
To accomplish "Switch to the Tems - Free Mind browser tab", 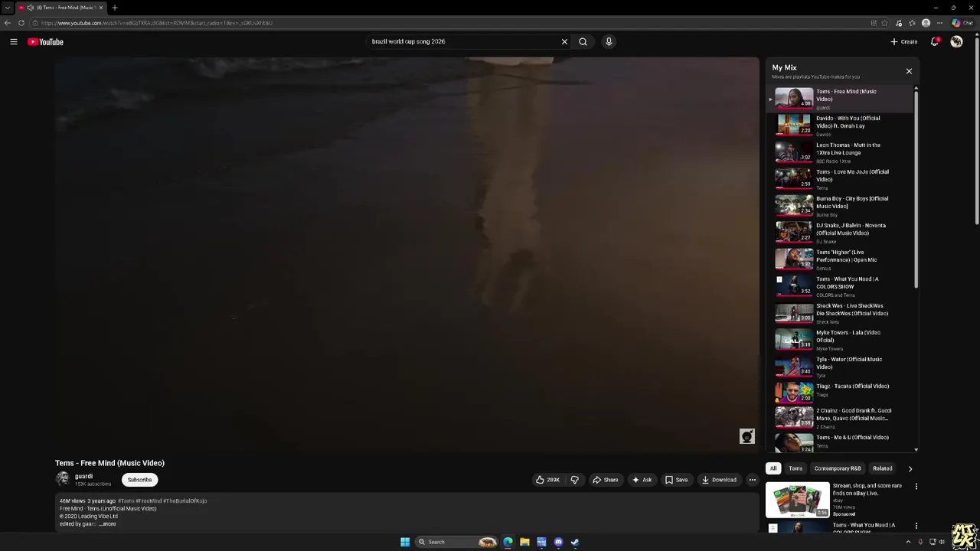I will pos(60,8).
